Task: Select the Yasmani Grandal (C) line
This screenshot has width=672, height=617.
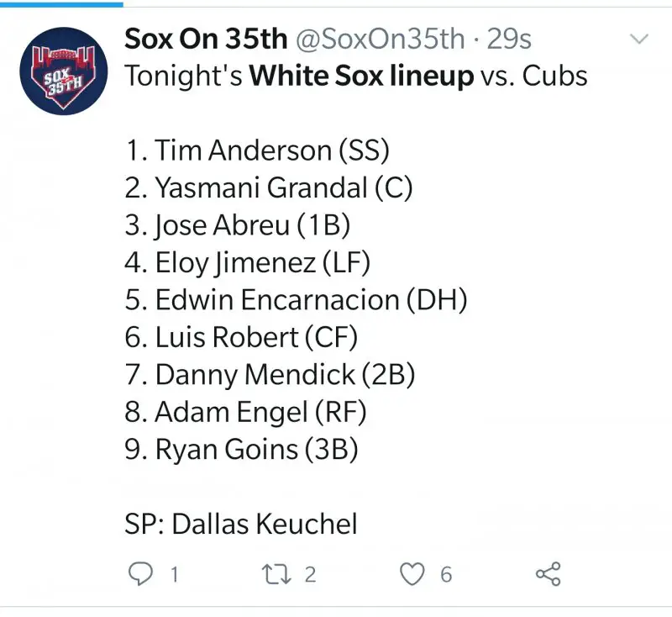Action: point(269,187)
